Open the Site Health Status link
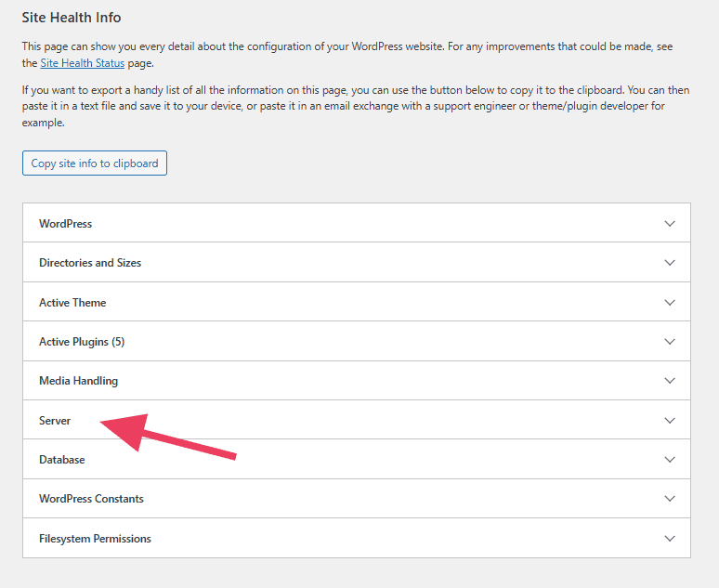The height and width of the screenshot is (588, 719). coord(82,63)
